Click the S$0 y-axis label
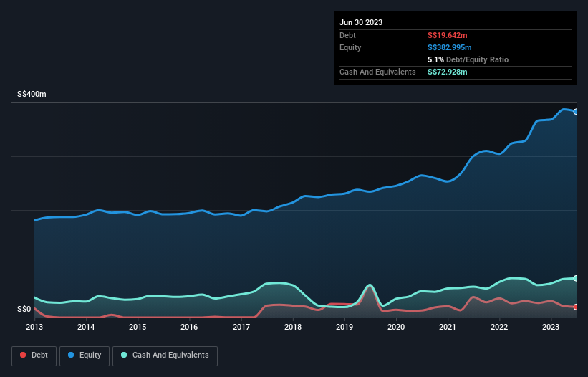 tap(24, 309)
